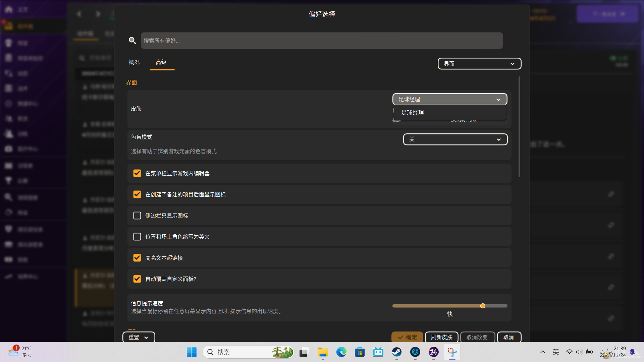Click the Windows Start button
The height and width of the screenshot is (362, 644).
click(x=192, y=352)
